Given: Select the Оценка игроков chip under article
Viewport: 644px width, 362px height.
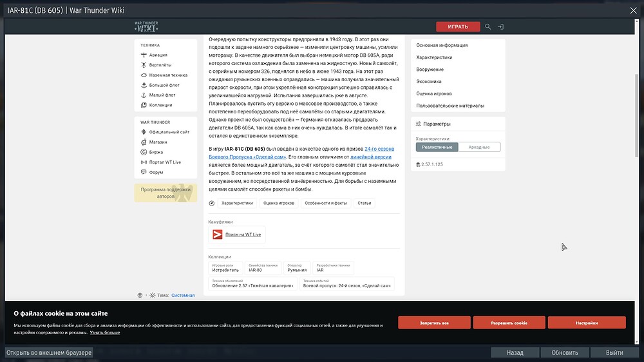Looking at the screenshot, I should (x=279, y=203).
